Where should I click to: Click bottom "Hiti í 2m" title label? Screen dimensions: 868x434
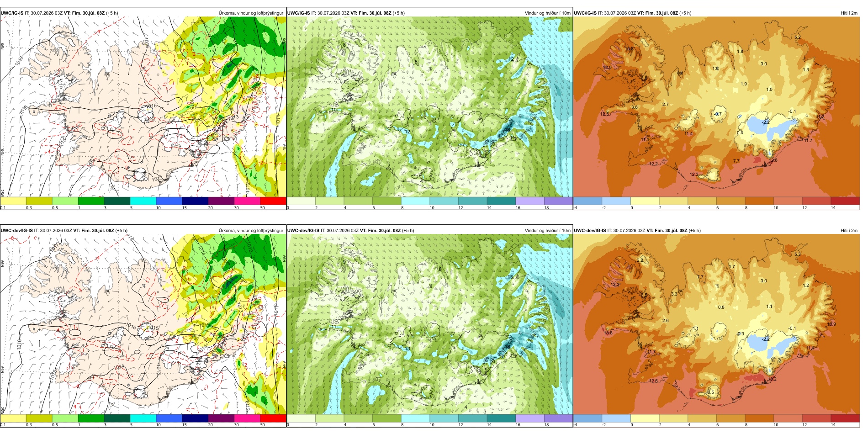[x=849, y=230]
